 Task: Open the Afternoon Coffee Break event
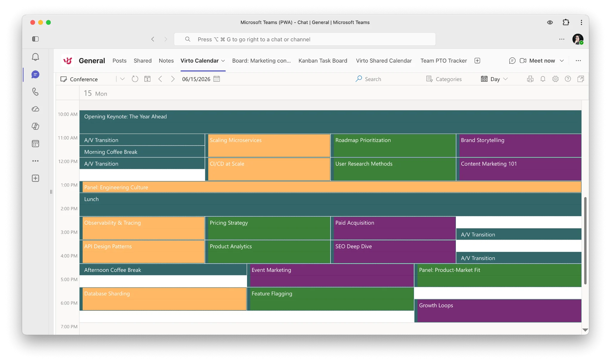click(x=163, y=269)
